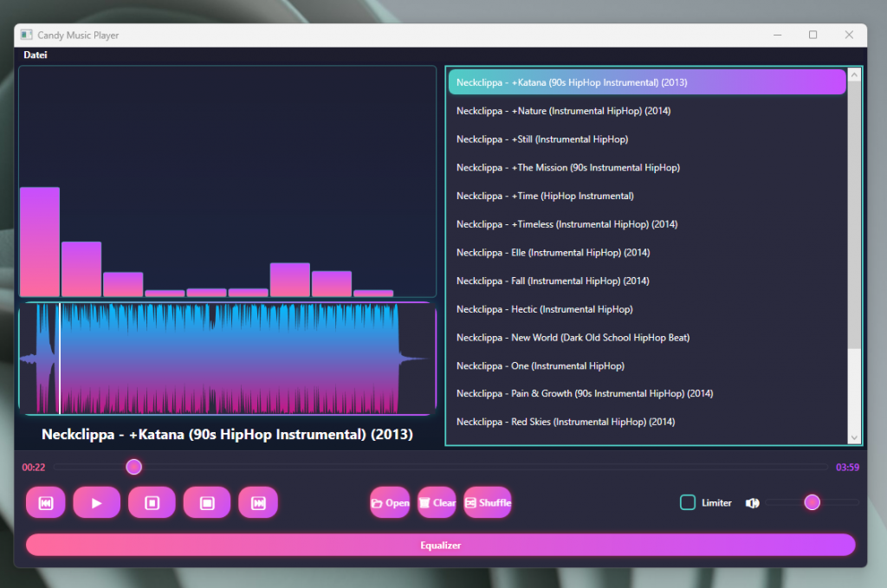Viewport: 887px width, 588px height.
Task: Open the Equalizer panel
Action: tap(440, 545)
